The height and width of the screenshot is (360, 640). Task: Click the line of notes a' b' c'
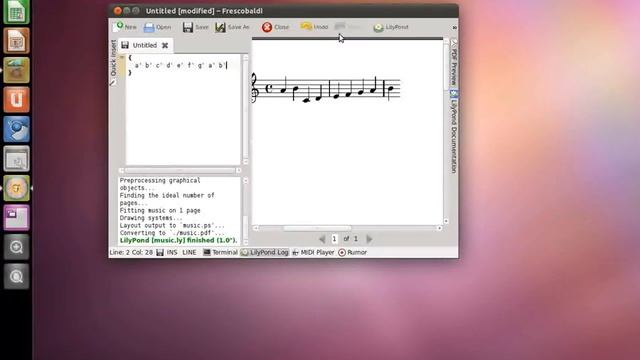point(180,65)
